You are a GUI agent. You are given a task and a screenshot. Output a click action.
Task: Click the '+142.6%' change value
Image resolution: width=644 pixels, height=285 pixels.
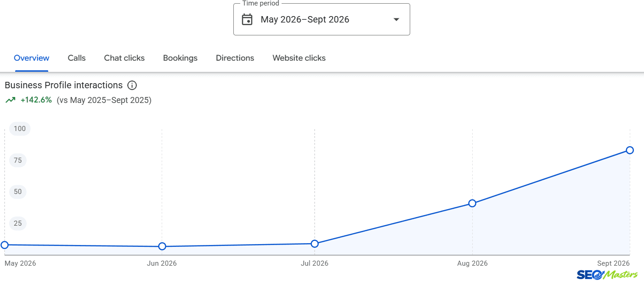point(36,100)
